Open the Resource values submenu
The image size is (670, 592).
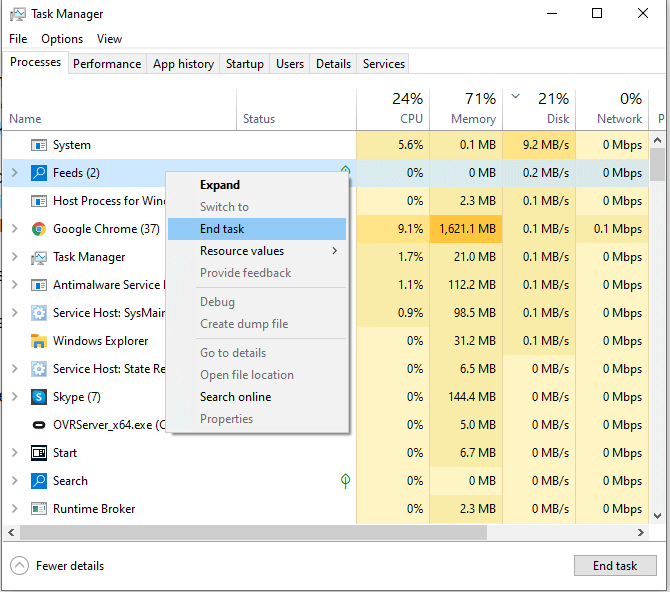(x=257, y=251)
